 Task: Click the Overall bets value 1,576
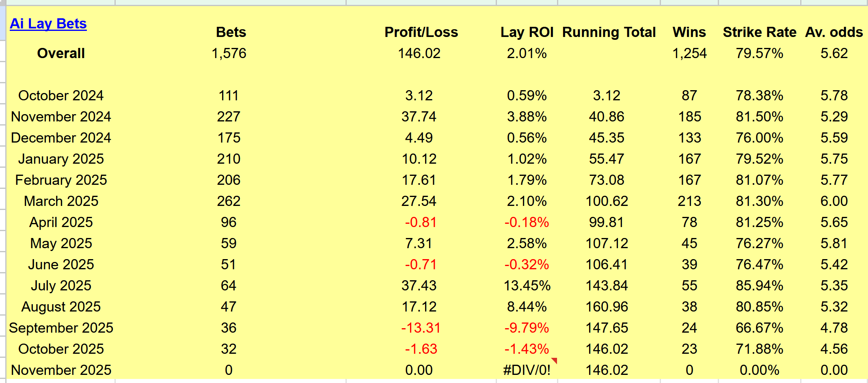229,53
